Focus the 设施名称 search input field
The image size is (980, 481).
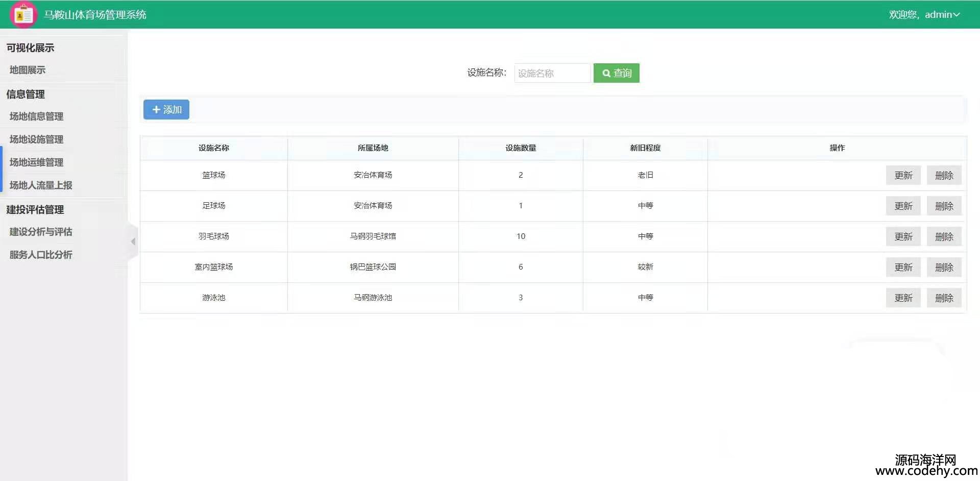click(x=552, y=73)
